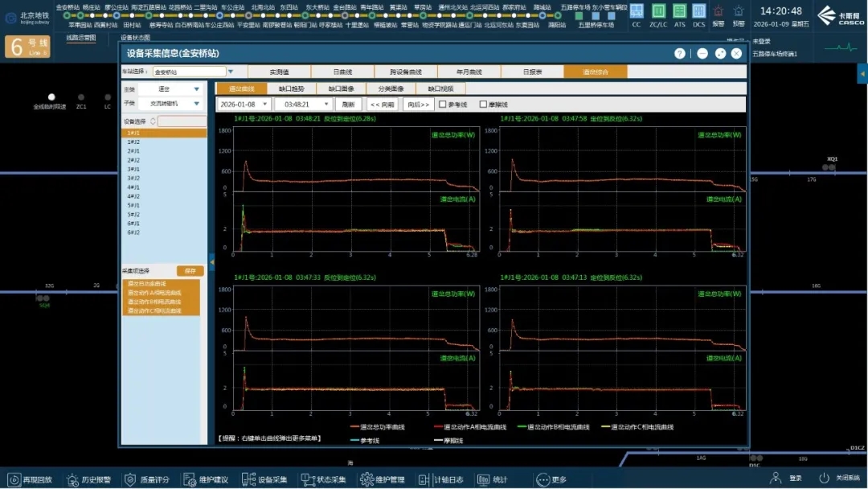Select the DCS subsystem icon
Image resolution: width=868 pixels, height=489 pixels.
point(699,11)
